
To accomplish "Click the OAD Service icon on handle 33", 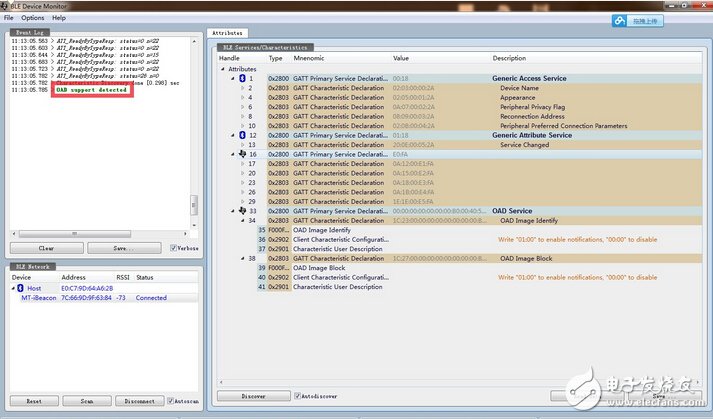I will coord(241,211).
